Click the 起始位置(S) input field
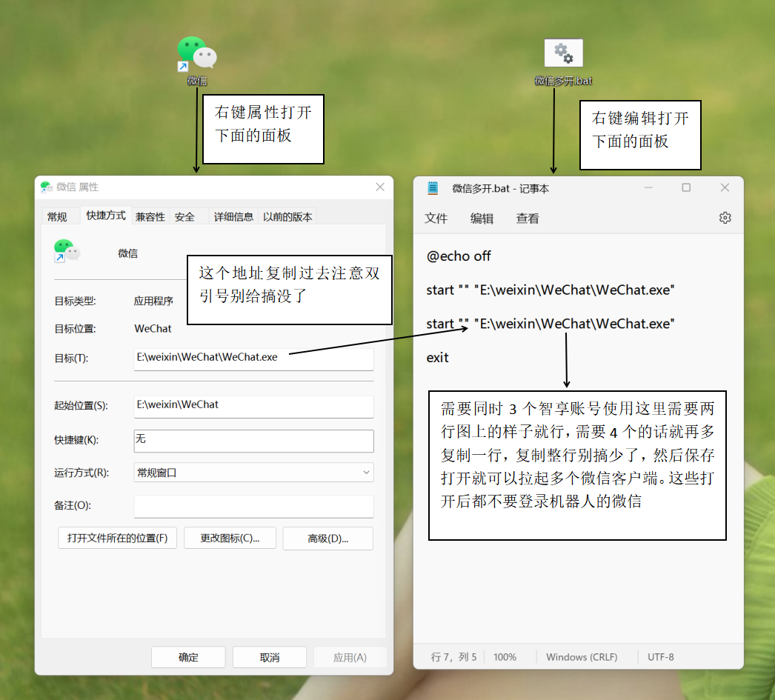Viewport: 775px width, 700px height. [253, 406]
